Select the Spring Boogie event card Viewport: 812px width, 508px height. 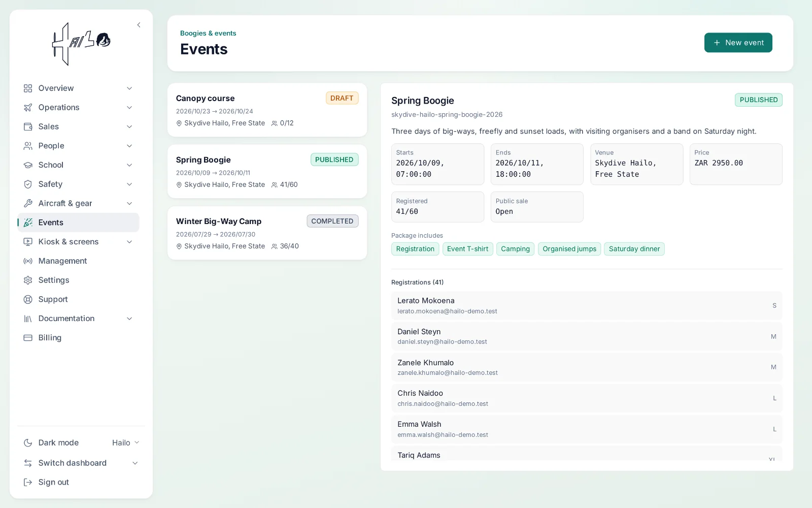pos(267,171)
